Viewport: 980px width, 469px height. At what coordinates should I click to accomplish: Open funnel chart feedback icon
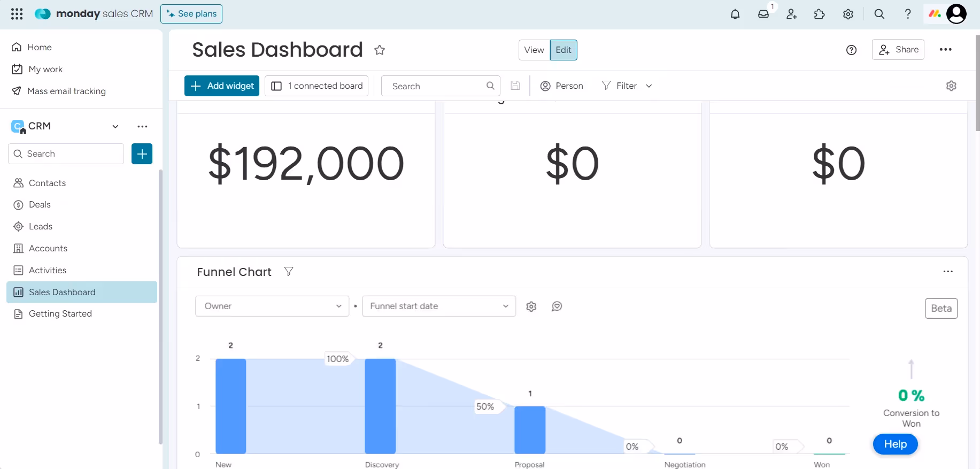(557, 306)
